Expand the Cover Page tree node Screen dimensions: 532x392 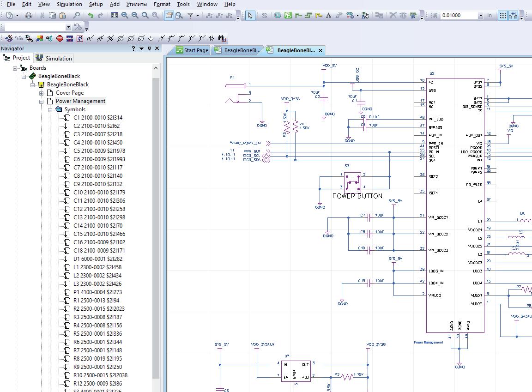pyautogui.click(x=41, y=93)
